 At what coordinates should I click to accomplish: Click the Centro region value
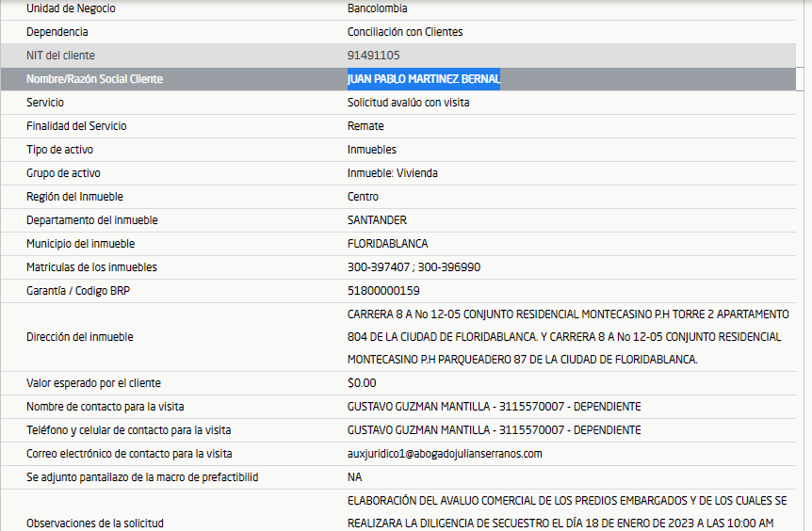point(363,197)
